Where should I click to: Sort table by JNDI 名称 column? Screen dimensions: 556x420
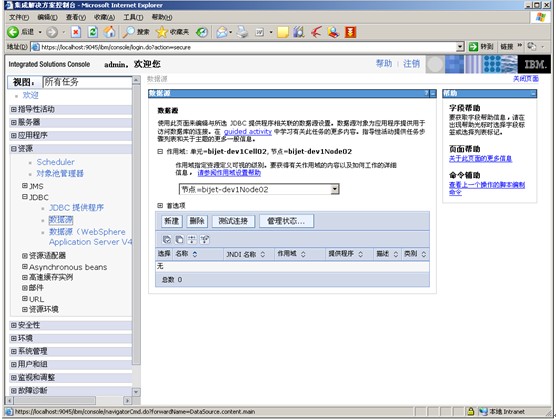coord(262,254)
